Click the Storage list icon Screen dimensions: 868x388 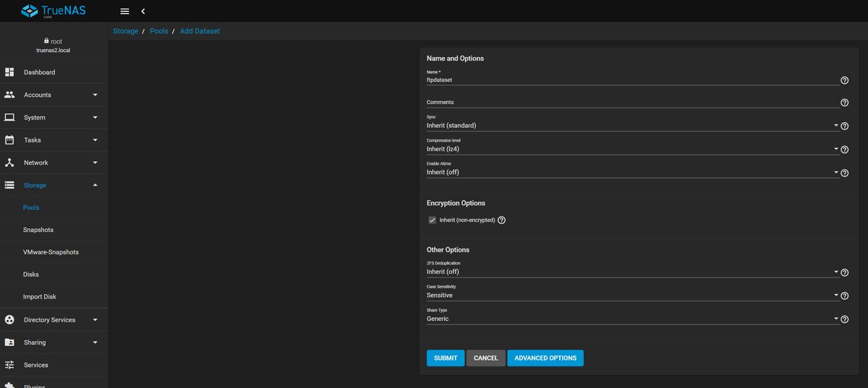pos(9,185)
